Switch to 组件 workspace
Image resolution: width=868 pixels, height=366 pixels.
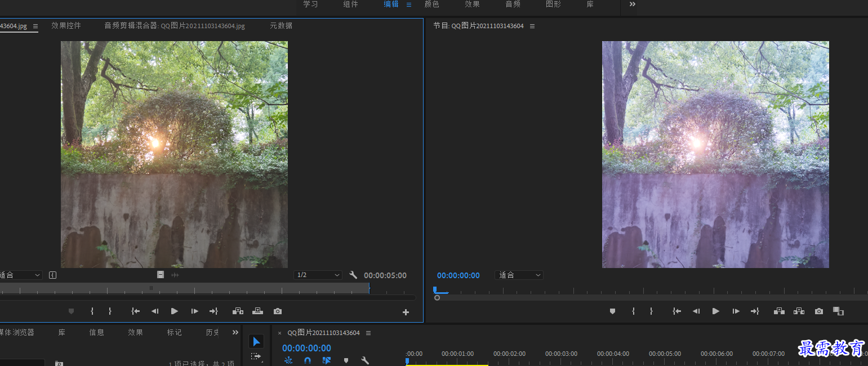pyautogui.click(x=350, y=4)
